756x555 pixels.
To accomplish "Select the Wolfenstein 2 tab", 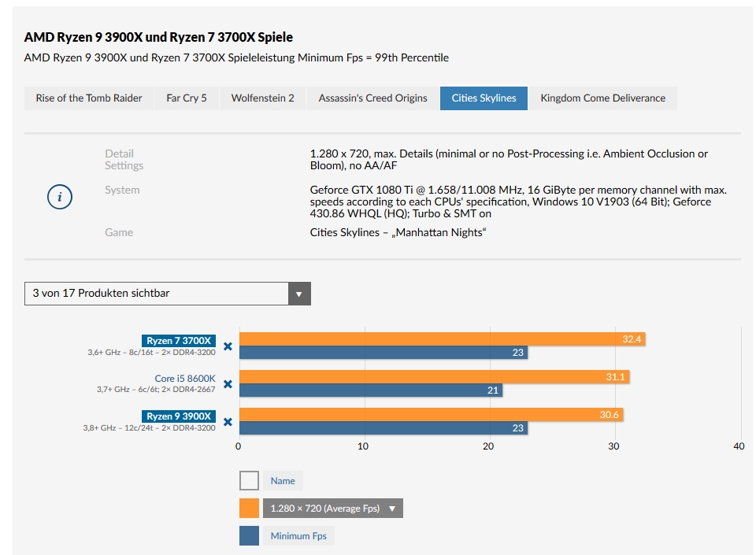I will (263, 98).
